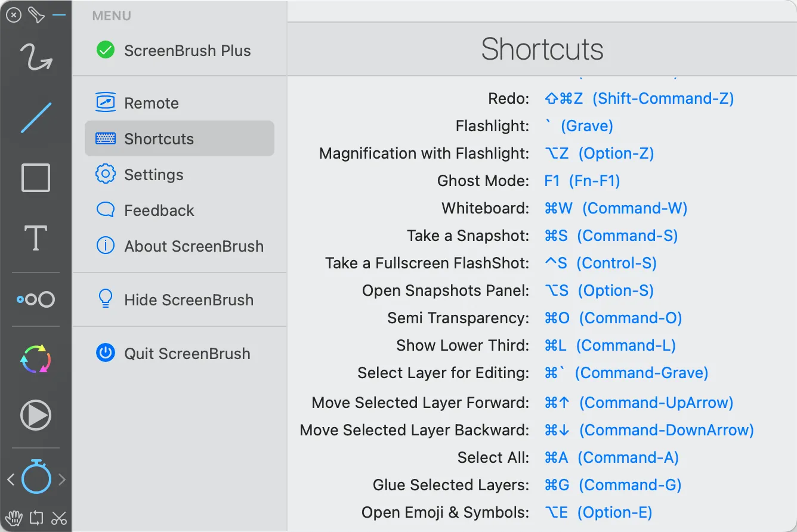Image resolution: width=797 pixels, height=532 pixels.
Task: Click the flashlight icon at top
Action: tap(36, 15)
